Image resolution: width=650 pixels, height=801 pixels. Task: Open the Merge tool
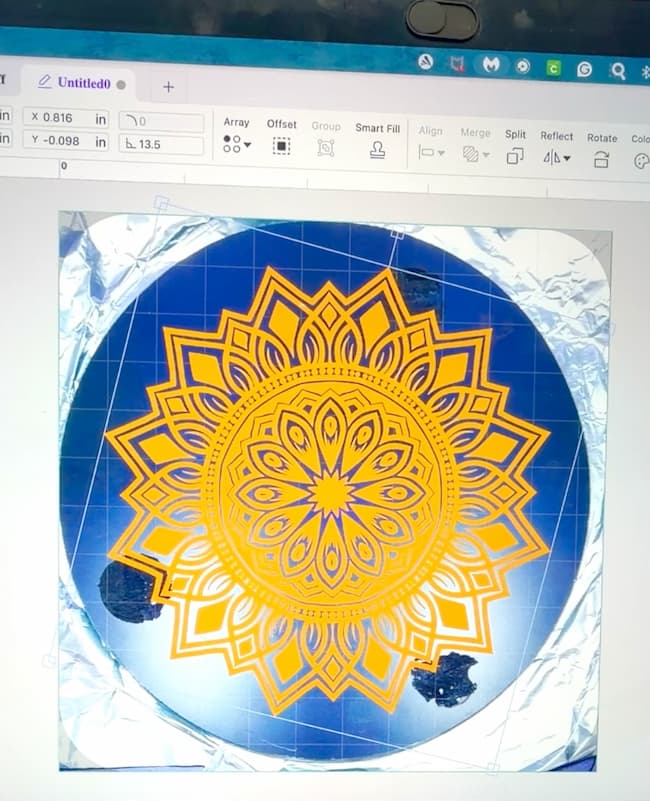475,146
